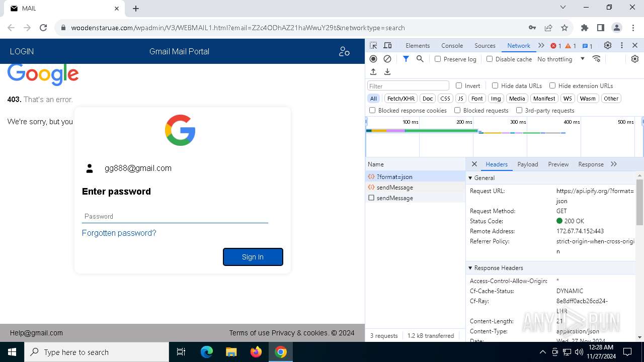Open Firefox from the taskbar
This screenshot has height=362, width=644.
[256, 352]
